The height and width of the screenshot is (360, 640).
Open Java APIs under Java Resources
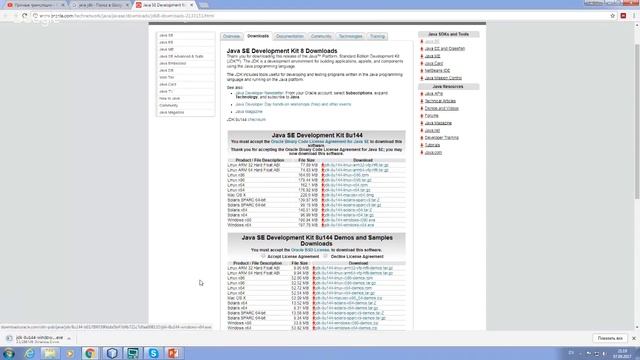tap(433, 93)
